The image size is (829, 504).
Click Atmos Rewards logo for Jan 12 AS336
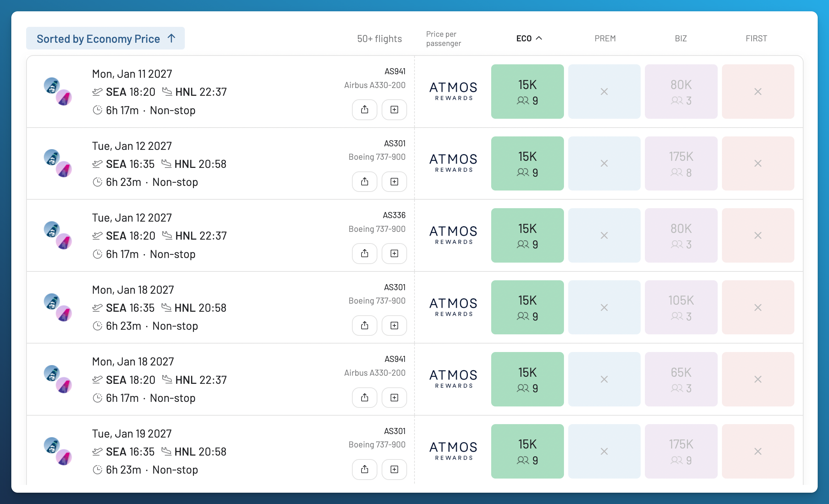tap(453, 235)
